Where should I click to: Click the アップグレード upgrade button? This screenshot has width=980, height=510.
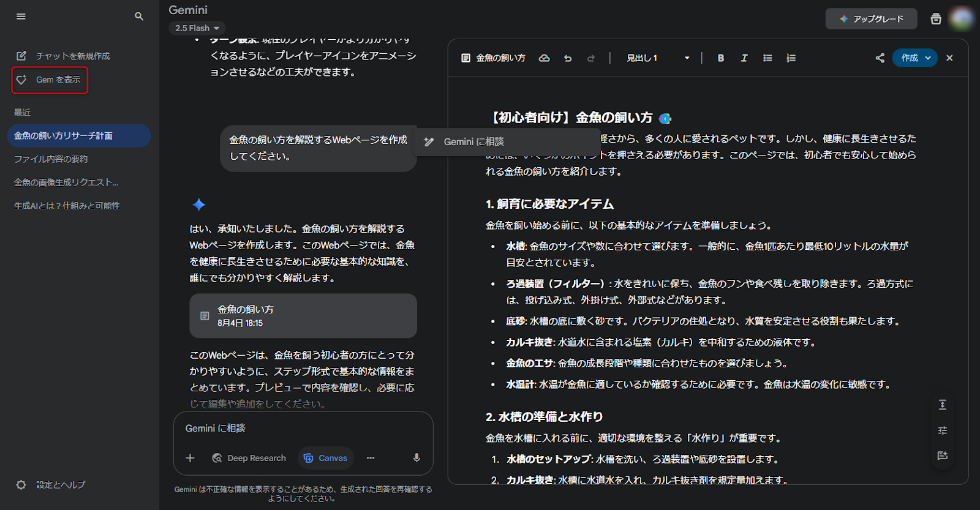[871, 19]
